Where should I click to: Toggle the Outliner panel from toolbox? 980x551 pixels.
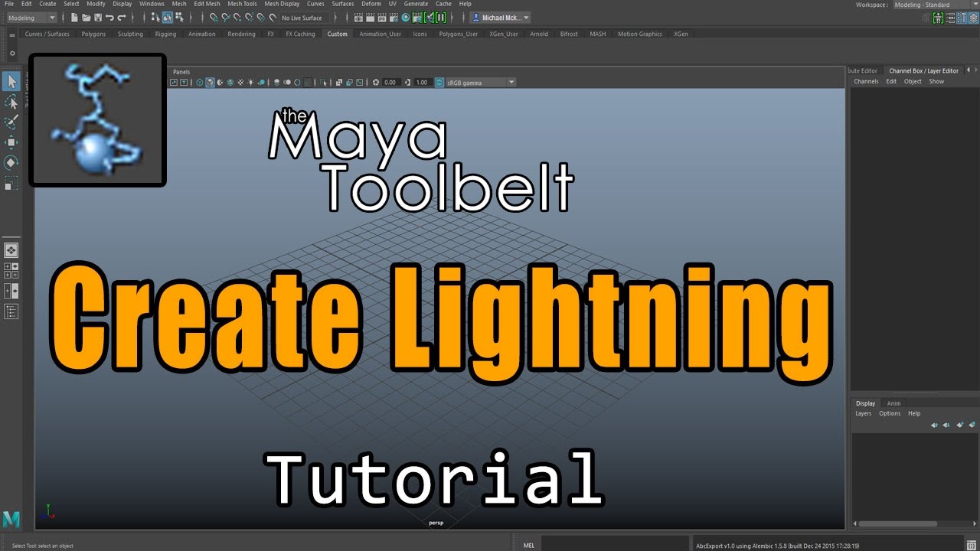pos(11,311)
